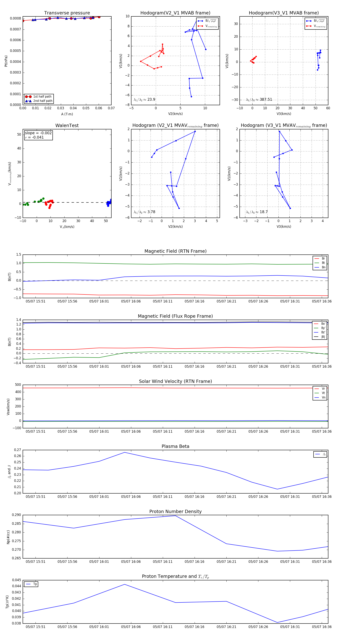Click the 'Vn' legend entry in velocity plot
Screen dimensions: 351x644
[320, 398]
